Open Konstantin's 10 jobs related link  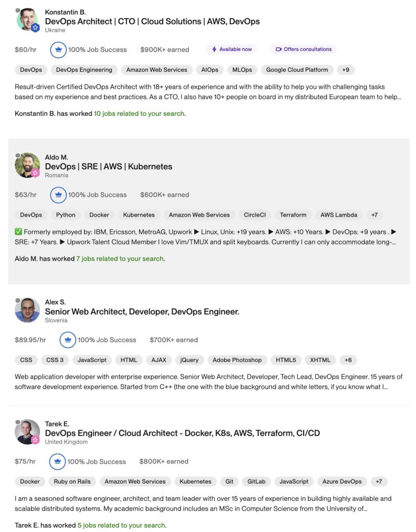(x=139, y=114)
